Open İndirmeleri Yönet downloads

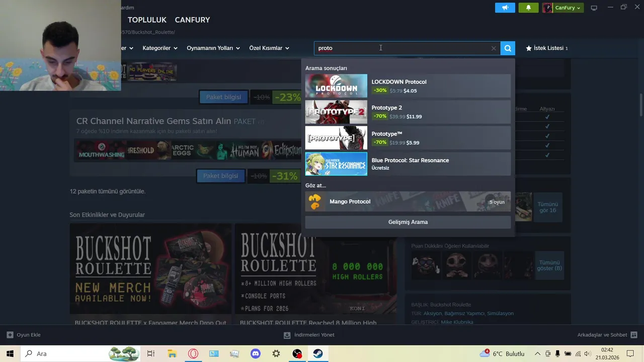309,335
